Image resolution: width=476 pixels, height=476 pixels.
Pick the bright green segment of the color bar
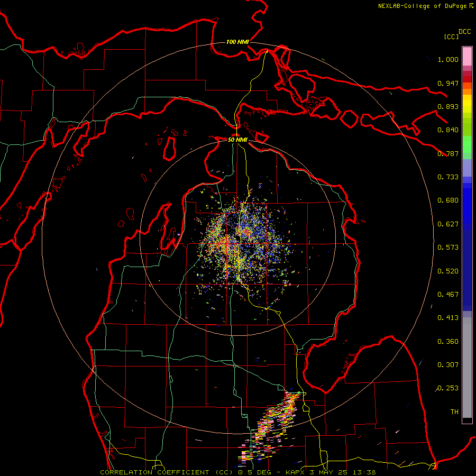tap(467, 144)
